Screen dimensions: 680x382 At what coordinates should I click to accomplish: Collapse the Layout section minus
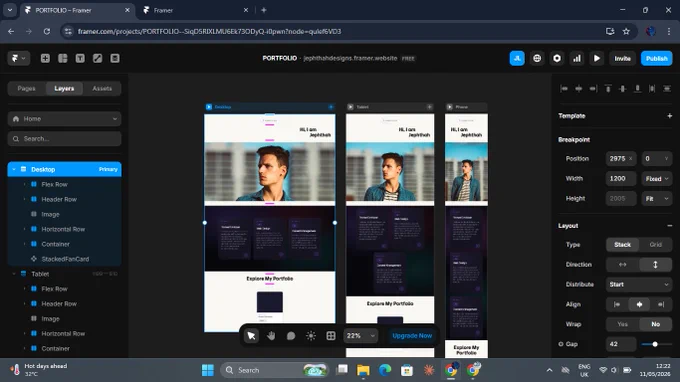point(670,225)
